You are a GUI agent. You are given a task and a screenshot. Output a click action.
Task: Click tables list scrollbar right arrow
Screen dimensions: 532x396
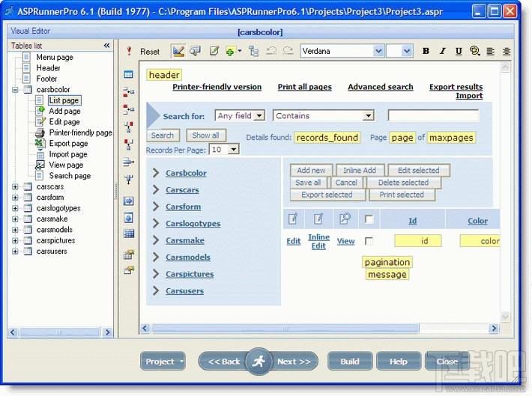click(x=108, y=332)
